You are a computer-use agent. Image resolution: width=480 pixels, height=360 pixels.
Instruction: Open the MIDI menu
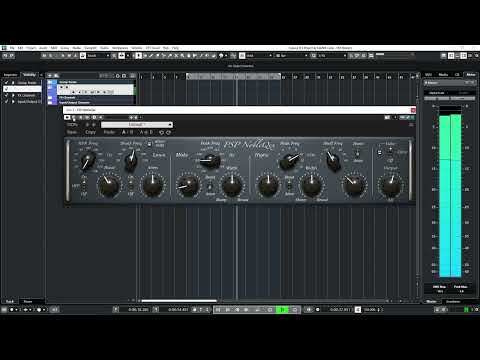(x=54, y=48)
